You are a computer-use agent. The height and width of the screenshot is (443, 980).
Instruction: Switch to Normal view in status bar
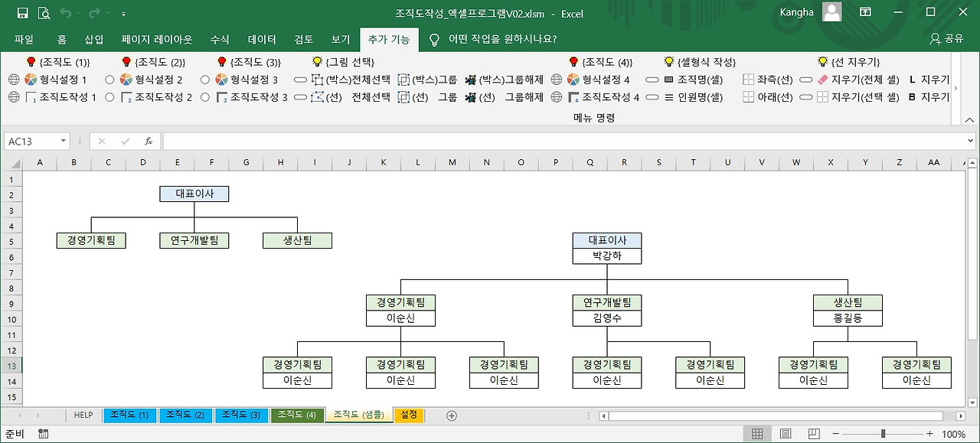click(756, 434)
